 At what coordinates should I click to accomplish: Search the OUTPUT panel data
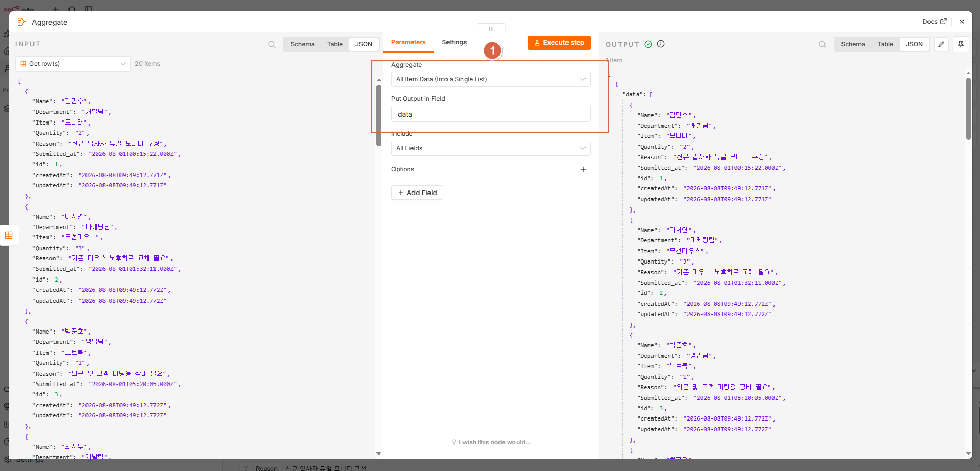(x=822, y=44)
